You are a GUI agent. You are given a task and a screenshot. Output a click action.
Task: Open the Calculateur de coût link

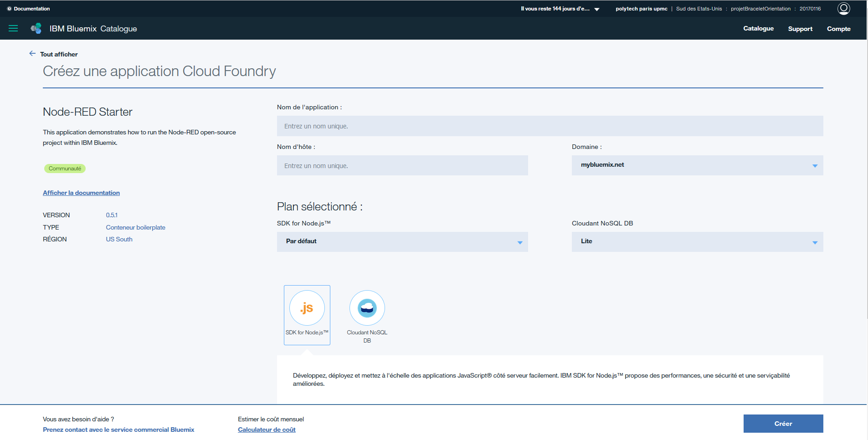(x=267, y=430)
